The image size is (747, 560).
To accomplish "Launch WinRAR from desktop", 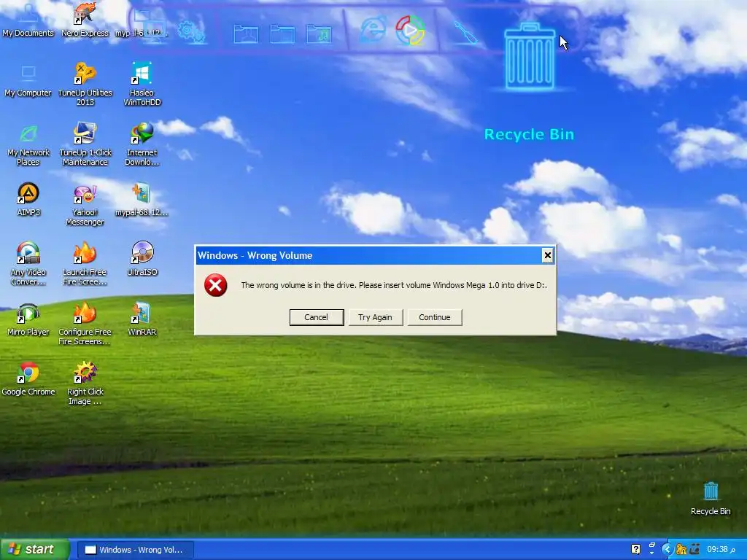I will pyautogui.click(x=142, y=319).
